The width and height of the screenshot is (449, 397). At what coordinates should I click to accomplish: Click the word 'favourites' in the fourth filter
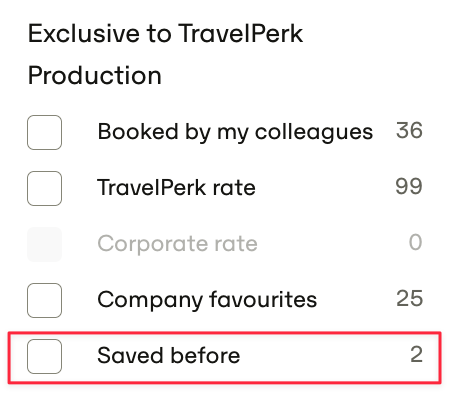[x=263, y=299]
